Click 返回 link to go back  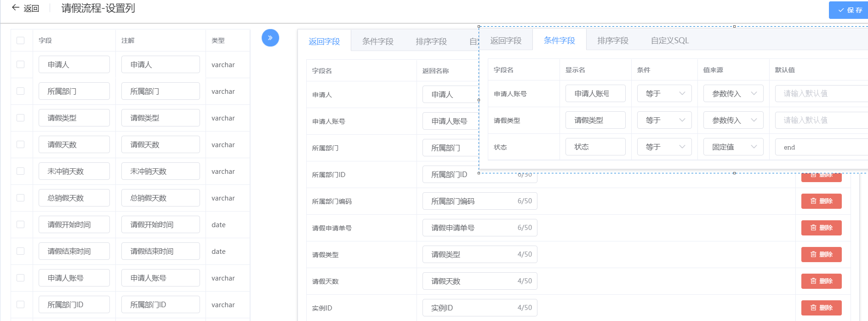point(31,8)
